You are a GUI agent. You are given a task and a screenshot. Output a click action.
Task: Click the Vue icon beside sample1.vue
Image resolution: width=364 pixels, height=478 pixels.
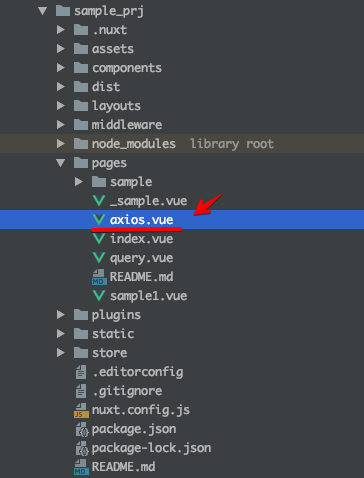pyautogui.click(x=99, y=296)
